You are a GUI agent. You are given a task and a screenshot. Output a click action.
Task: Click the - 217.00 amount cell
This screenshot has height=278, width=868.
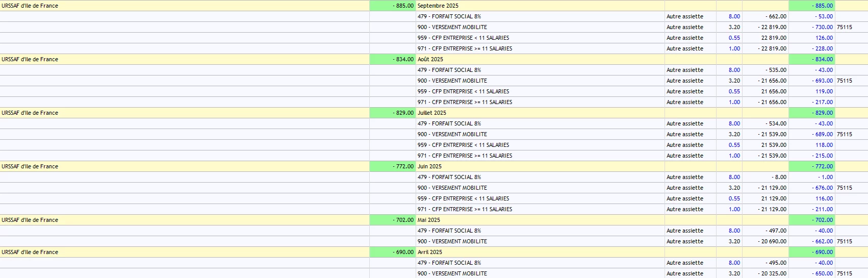pyautogui.click(x=812, y=102)
